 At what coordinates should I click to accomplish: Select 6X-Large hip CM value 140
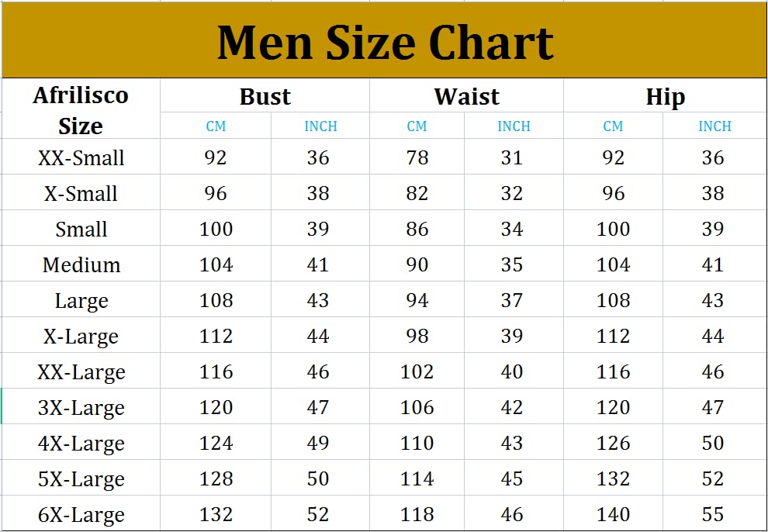pyautogui.click(x=613, y=515)
